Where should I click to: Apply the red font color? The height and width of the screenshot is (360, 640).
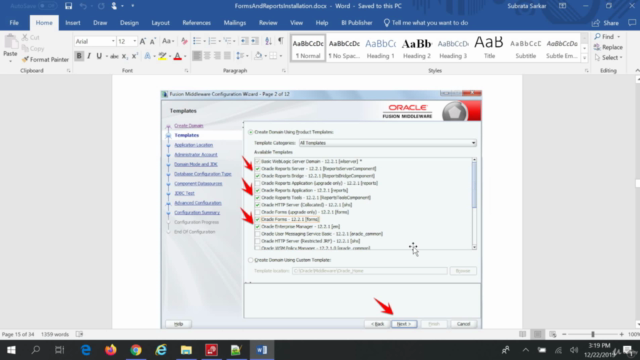click(177, 56)
